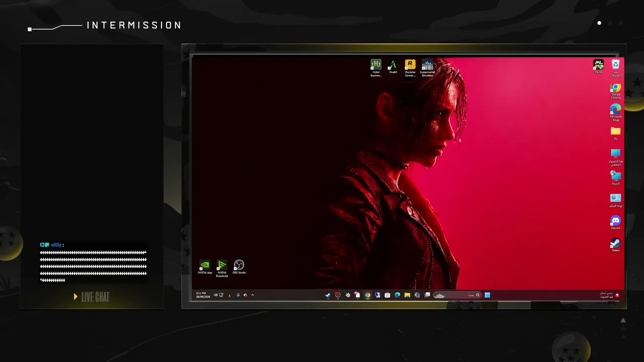Select the NVIDIA Broadcast desktop shortcut
The image size is (644, 362).
click(222, 268)
